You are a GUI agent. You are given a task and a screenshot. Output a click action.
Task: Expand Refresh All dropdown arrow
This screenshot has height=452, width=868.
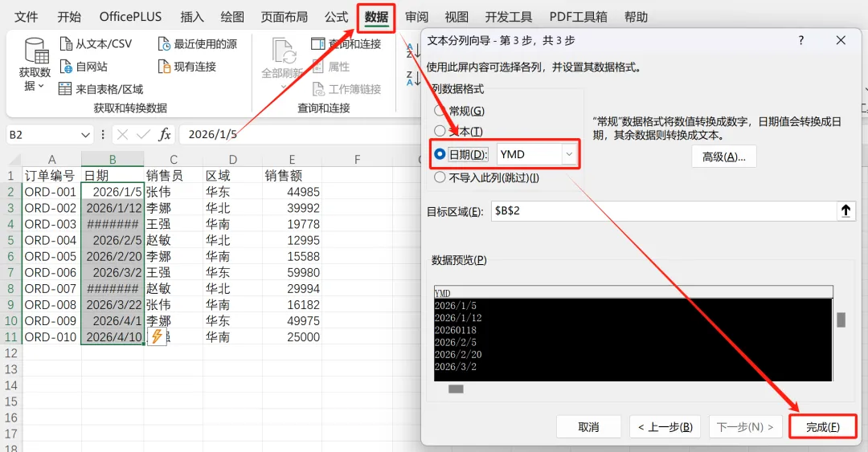coord(284,87)
